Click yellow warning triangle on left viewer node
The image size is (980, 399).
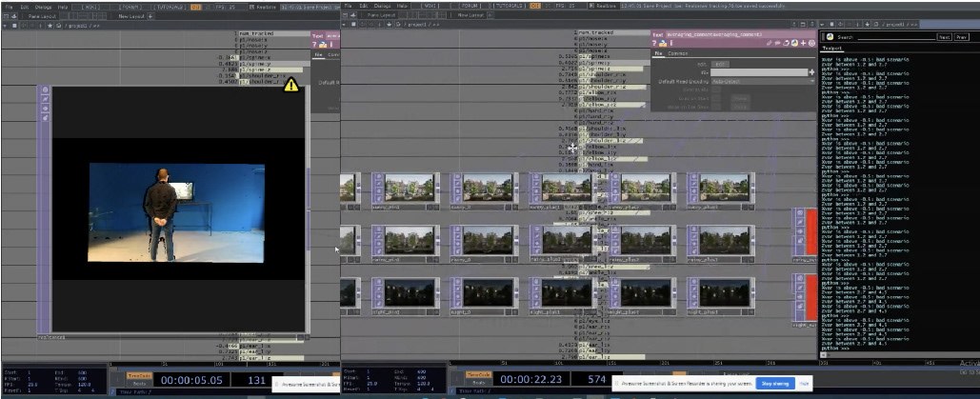291,86
